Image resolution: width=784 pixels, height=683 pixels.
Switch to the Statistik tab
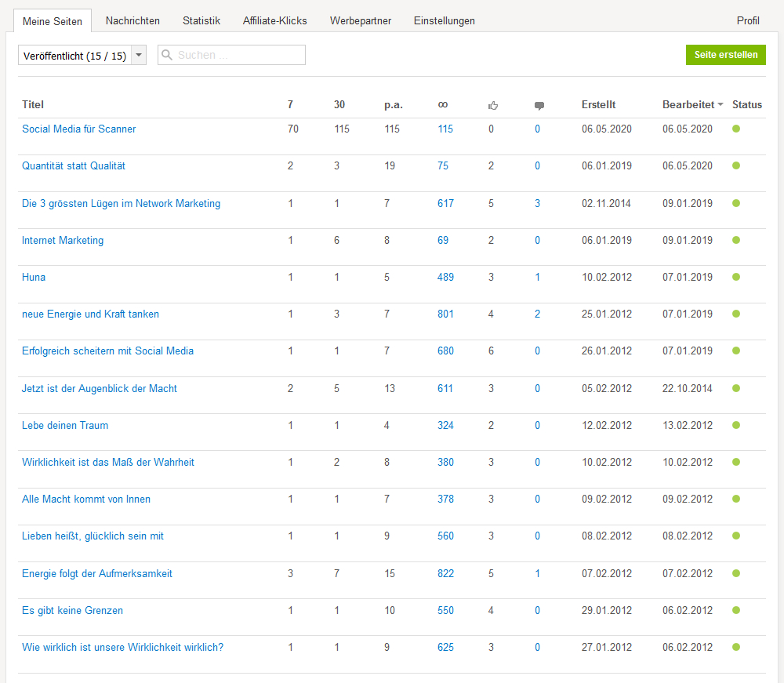(x=201, y=21)
